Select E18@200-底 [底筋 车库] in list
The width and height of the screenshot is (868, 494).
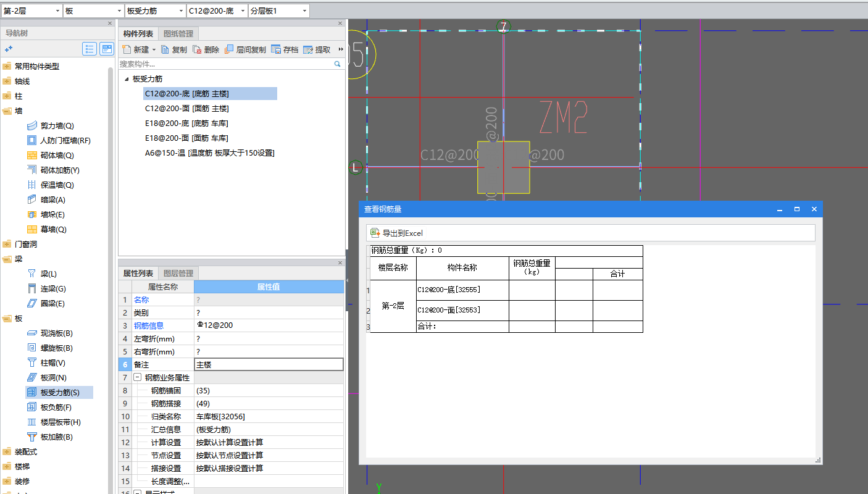pos(186,123)
